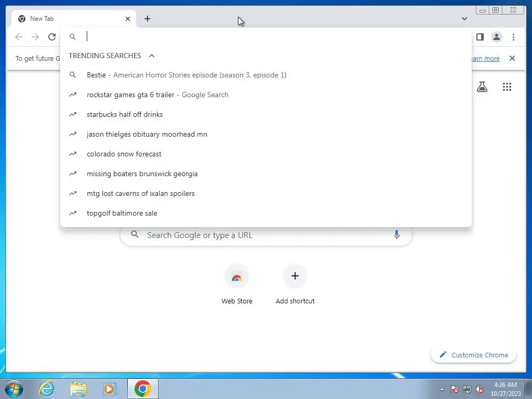
Task: Click the search magnifier icon in the address bar
Action: pyautogui.click(x=73, y=37)
